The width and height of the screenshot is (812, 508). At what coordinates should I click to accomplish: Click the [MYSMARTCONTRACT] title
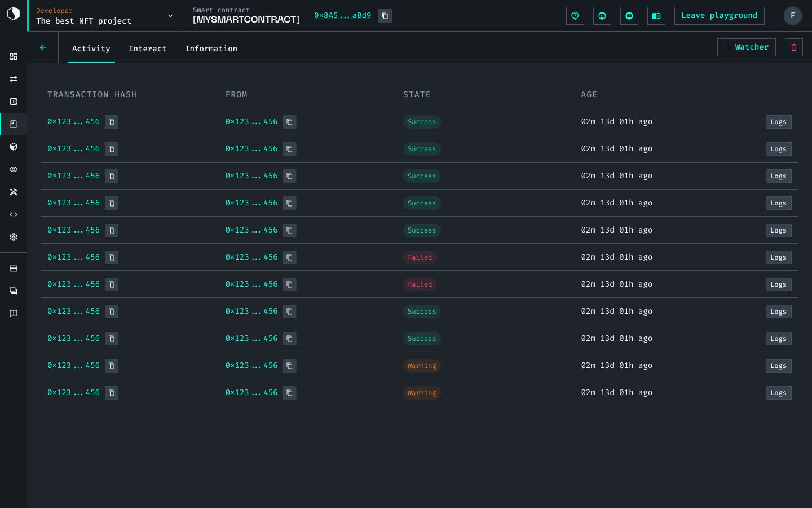[246, 20]
